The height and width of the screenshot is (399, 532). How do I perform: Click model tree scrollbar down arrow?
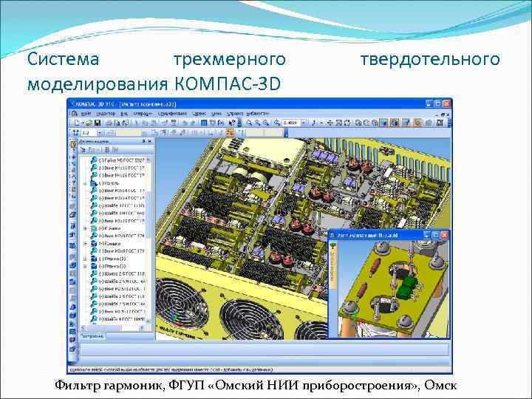tap(149, 322)
